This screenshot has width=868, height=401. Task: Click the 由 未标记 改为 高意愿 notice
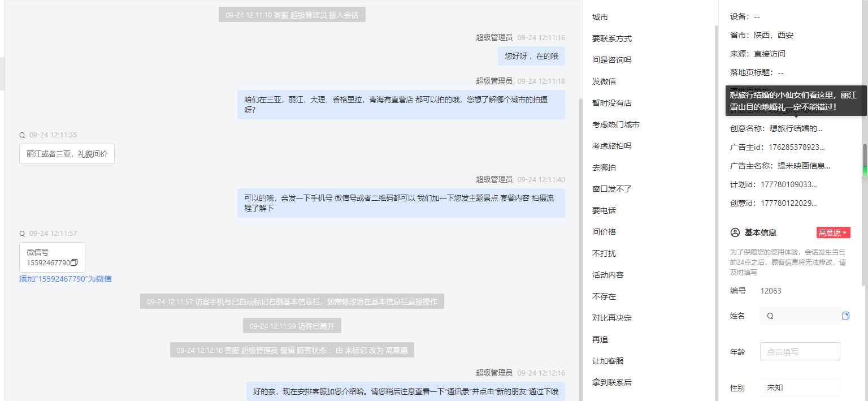tap(292, 350)
